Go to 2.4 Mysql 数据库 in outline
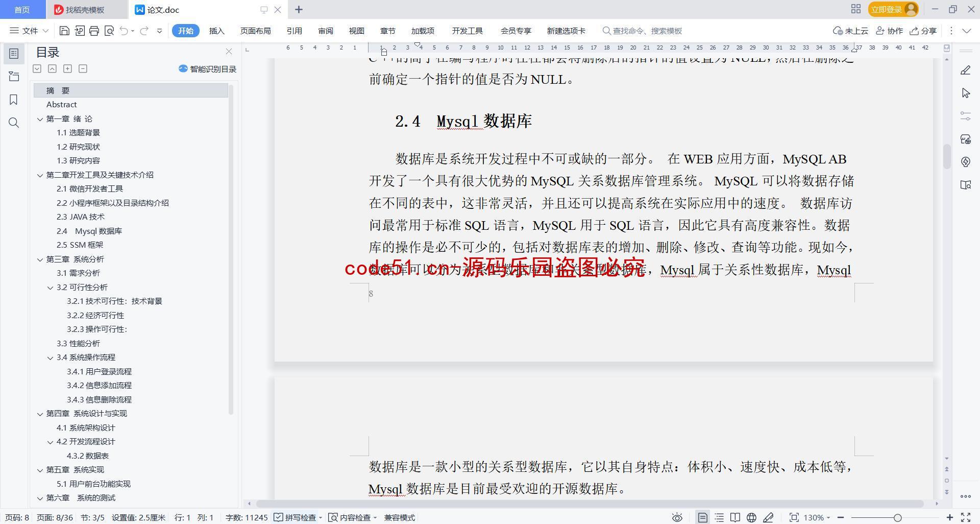The width and height of the screenshot is (980, 524). (89, 231)
